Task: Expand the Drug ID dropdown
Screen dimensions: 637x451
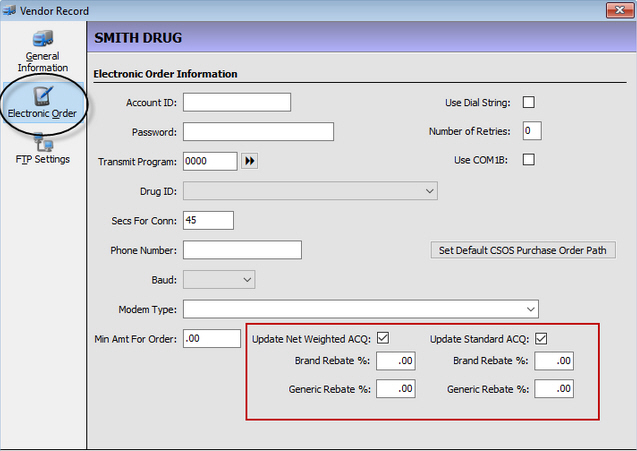Action: tap(429, 191)
